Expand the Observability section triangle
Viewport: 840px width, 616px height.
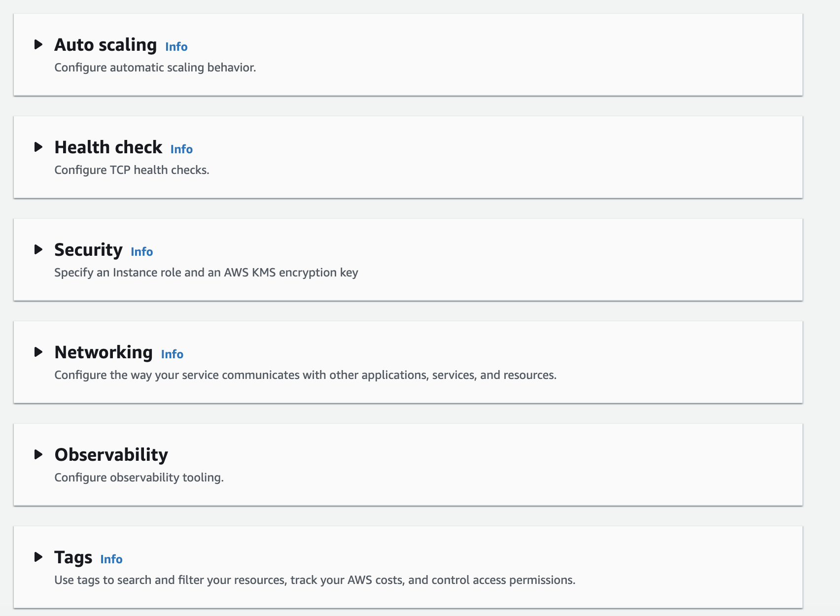(x=38, y=455)
